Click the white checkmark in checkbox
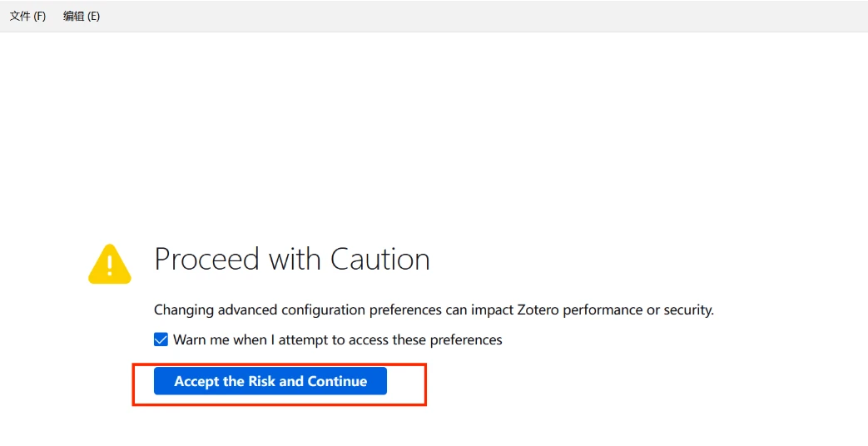868x446 pixels. point(161,339)
